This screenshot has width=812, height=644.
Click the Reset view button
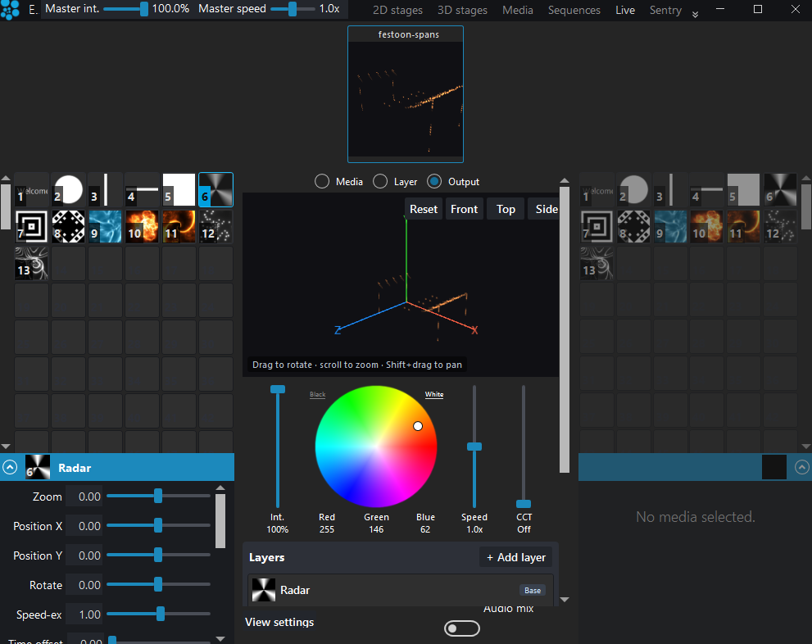(423, 209)
